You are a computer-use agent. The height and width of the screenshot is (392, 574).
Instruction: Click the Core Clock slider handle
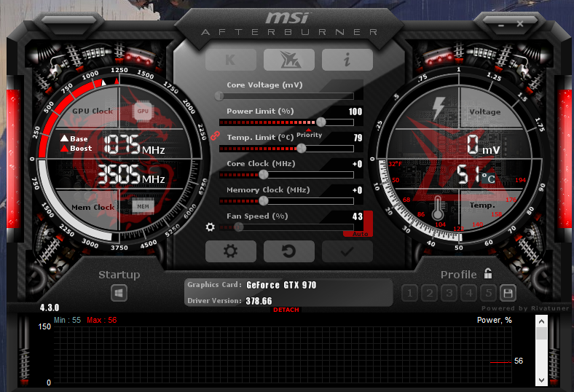(x=264, y=175)
